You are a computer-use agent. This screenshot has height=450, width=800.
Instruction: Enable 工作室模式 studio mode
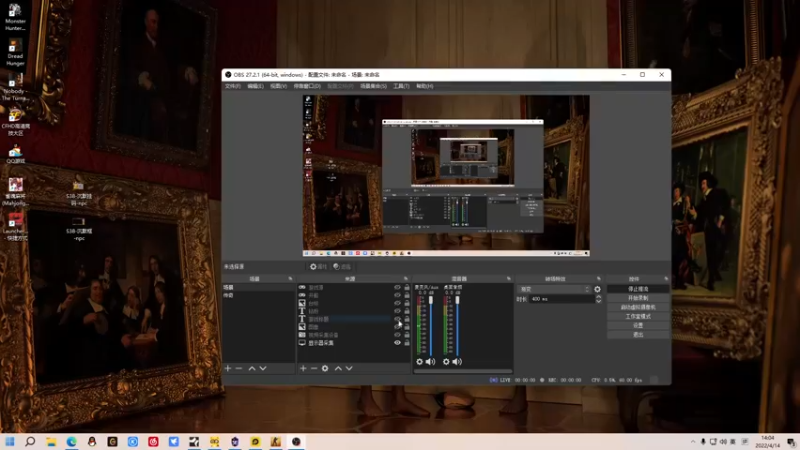tap(638, 316)
